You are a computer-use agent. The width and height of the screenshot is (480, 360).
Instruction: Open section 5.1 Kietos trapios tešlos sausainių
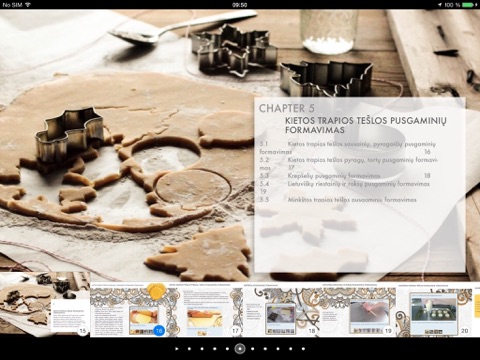(348, 148)
